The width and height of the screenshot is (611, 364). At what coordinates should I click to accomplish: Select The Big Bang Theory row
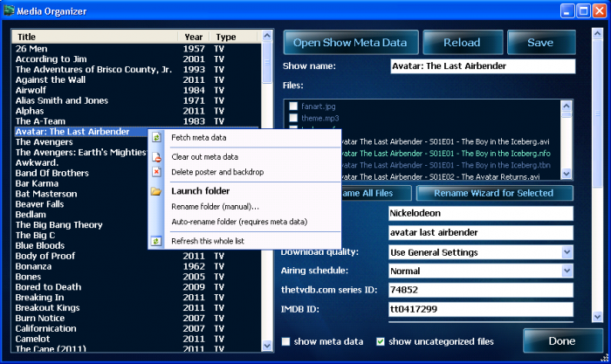[80, 225]
